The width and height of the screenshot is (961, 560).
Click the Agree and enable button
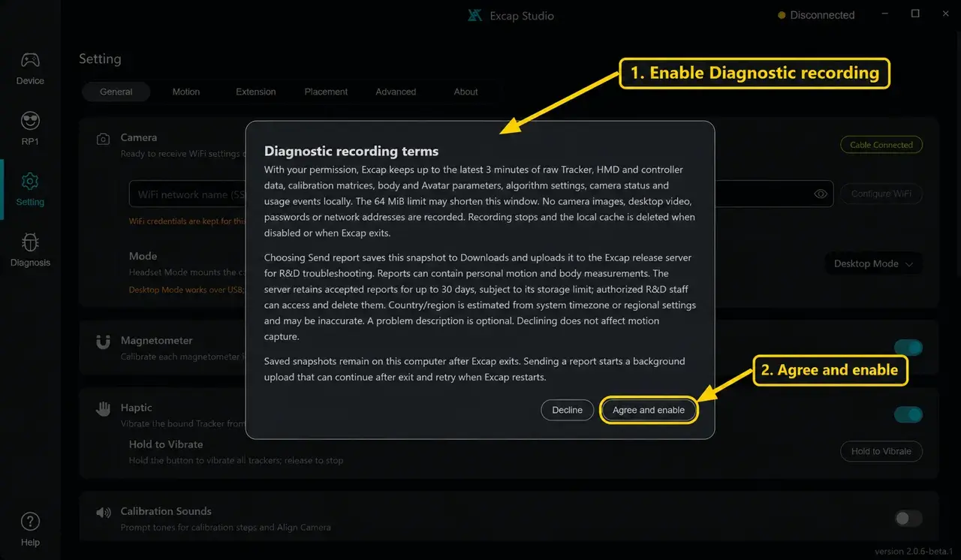[649, 410]
